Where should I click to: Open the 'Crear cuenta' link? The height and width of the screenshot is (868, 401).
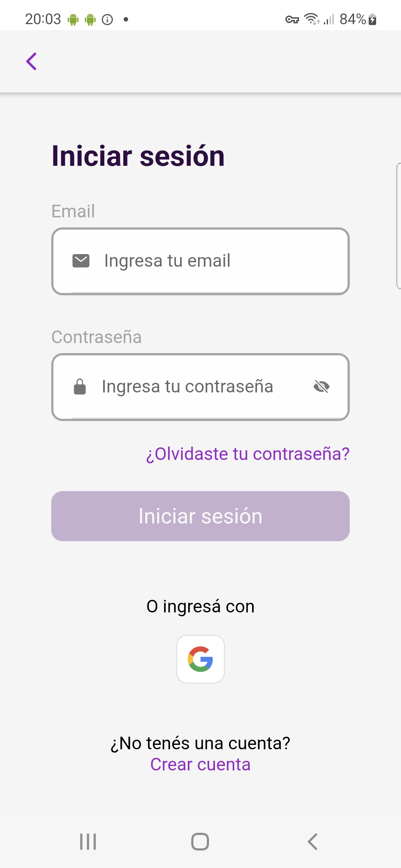pyautogui.click(x=200, y=765)
